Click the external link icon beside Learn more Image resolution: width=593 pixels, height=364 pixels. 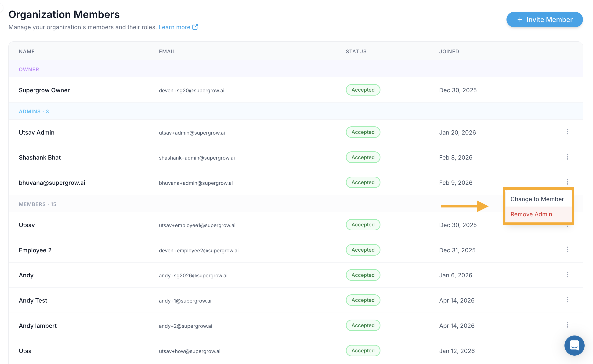pyautogui.click(x=195, y=27)
